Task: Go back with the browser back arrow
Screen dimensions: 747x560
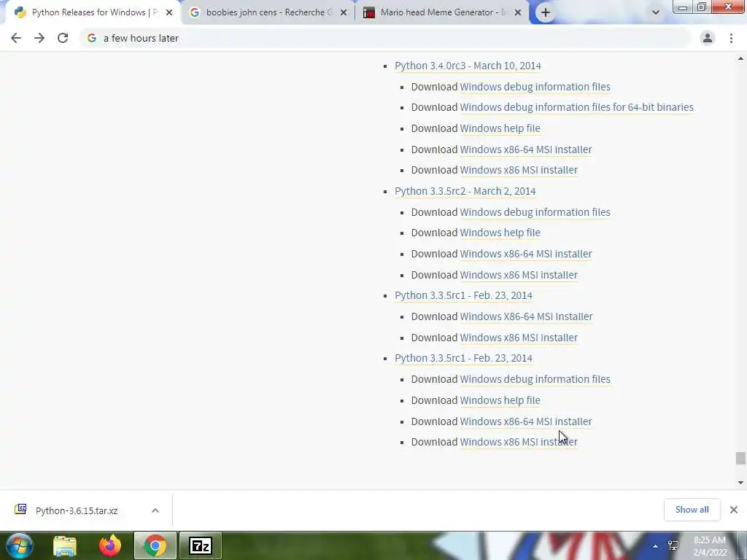Action: click(x=16, y=38)
